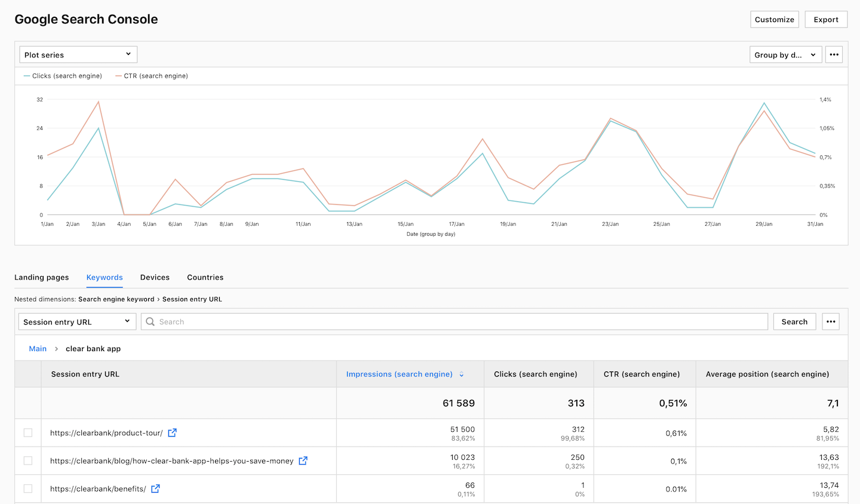Open https://clearbank/benefits/ URL text

tap(98, 489)
